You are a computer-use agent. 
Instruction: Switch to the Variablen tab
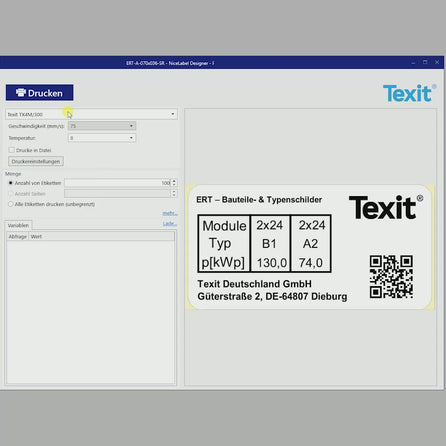click(18, 225)
